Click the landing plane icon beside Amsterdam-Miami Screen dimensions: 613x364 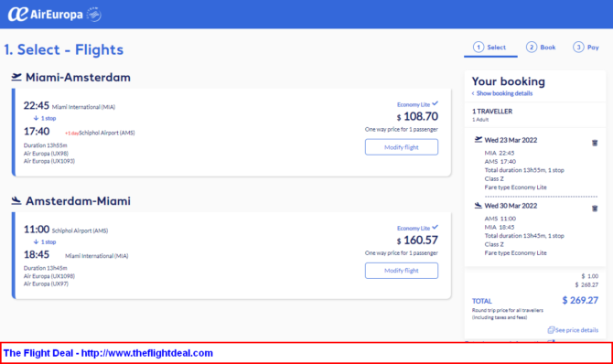pyautogui.click(x=16, y=200)
